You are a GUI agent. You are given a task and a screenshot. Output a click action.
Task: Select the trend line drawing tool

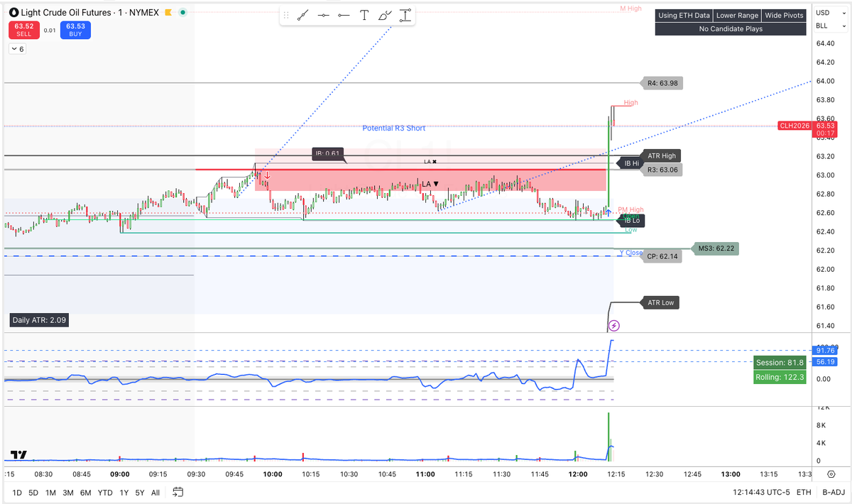303,15
